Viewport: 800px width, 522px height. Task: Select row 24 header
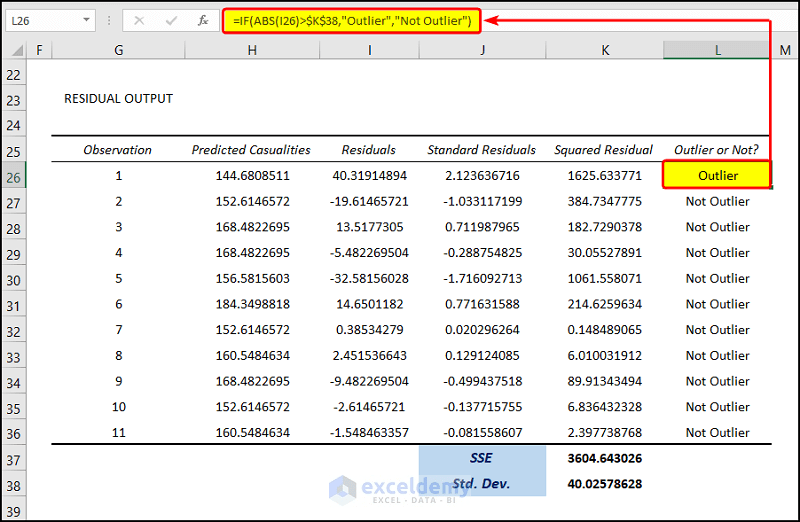click(x=13, y=126)
